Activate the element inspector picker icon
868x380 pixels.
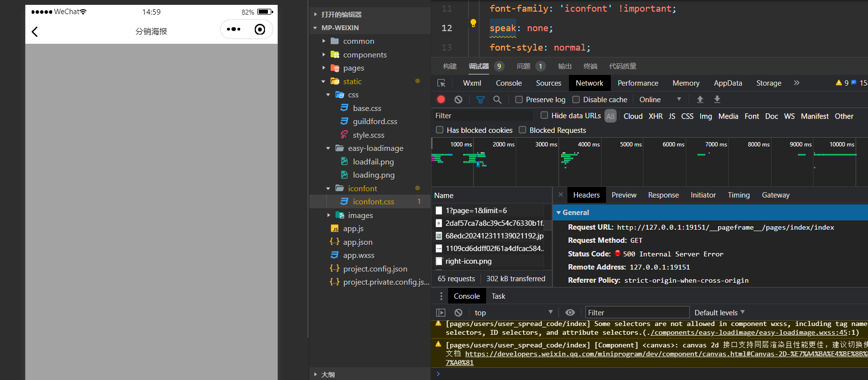pyautogui.click(x=441, y=83)
